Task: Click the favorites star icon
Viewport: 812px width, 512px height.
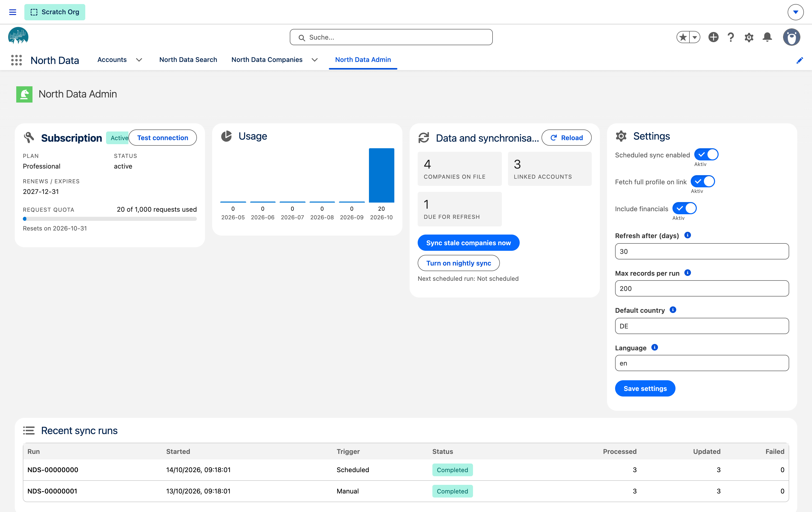Action: (683, 37)
